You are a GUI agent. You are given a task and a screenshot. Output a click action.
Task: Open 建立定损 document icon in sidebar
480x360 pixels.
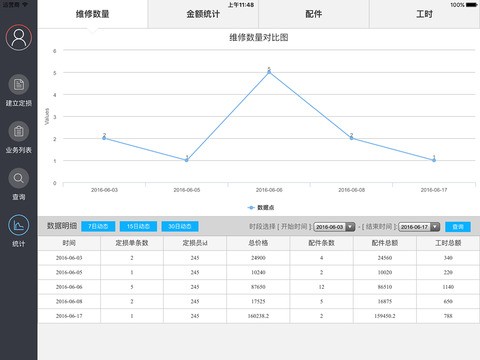point(19,85)
